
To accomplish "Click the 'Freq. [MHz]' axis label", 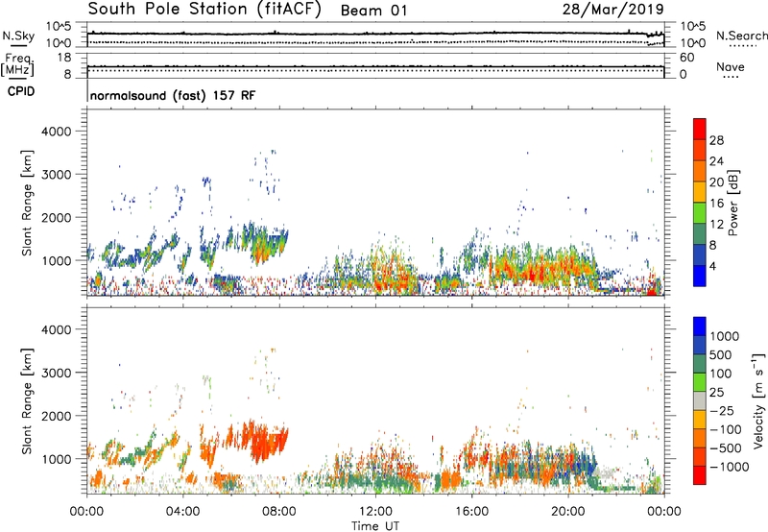I will [x=17, y=65].
